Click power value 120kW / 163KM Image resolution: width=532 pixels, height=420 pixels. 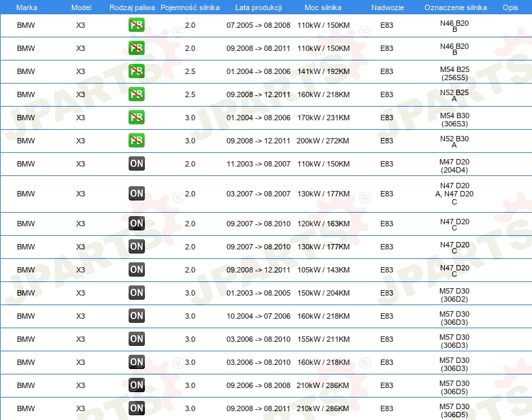point(323,224)
